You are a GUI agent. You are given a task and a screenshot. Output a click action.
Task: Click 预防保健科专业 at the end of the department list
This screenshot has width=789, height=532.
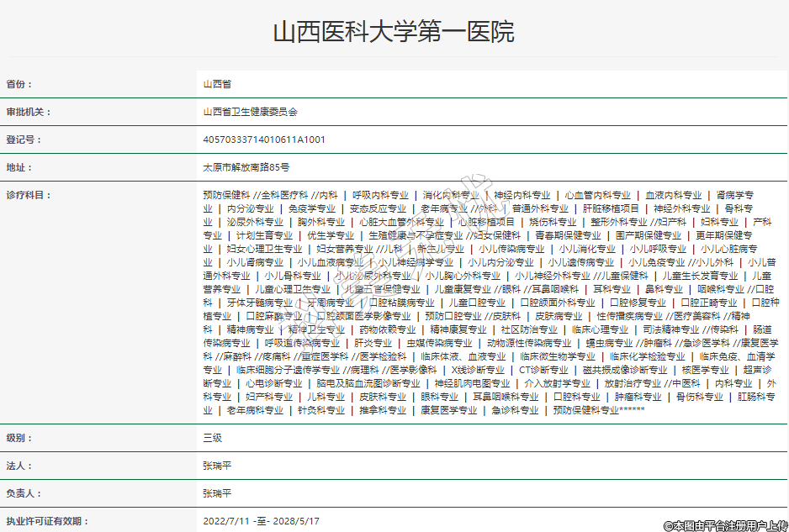coord(585,410)
